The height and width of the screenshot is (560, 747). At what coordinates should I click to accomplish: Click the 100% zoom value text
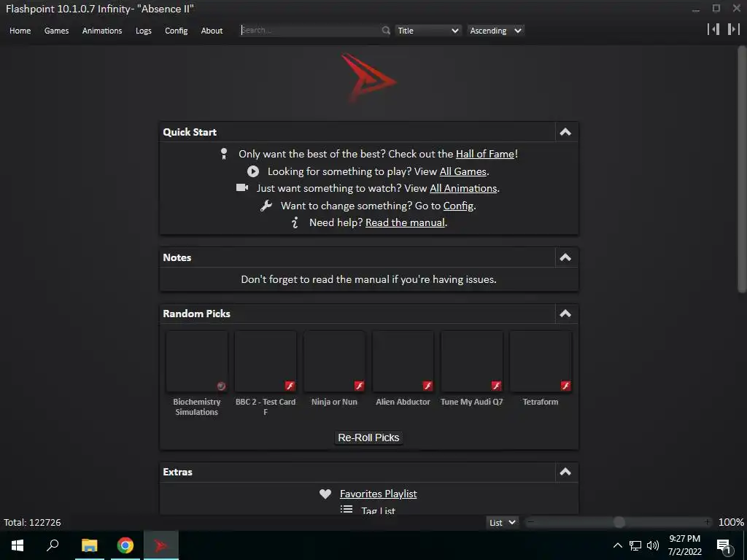pos(731,522)
